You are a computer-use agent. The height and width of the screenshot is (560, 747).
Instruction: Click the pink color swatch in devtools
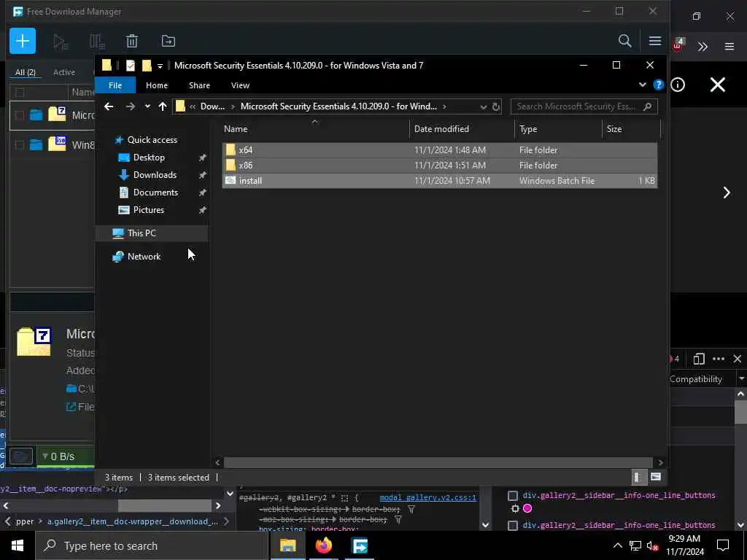tap(527, 508)
